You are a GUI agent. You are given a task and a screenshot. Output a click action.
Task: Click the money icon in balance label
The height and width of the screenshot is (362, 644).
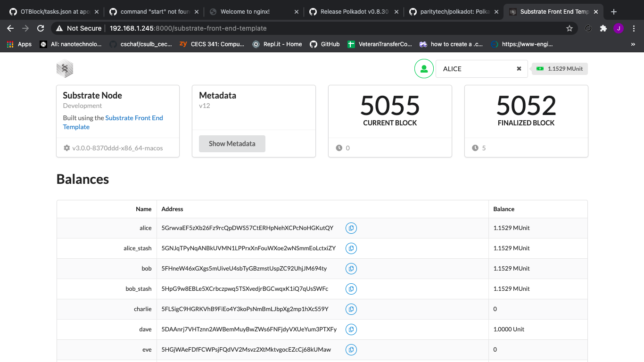pos(540,69)
